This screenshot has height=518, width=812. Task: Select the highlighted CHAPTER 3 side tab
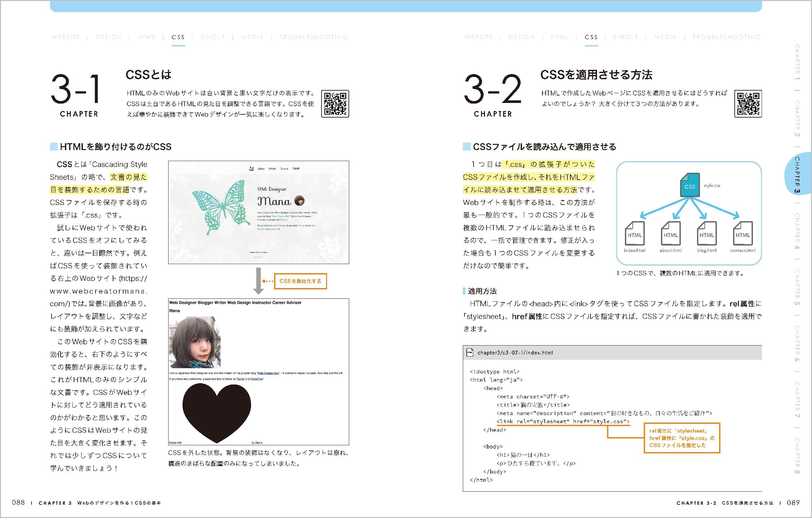pos(797,175)
